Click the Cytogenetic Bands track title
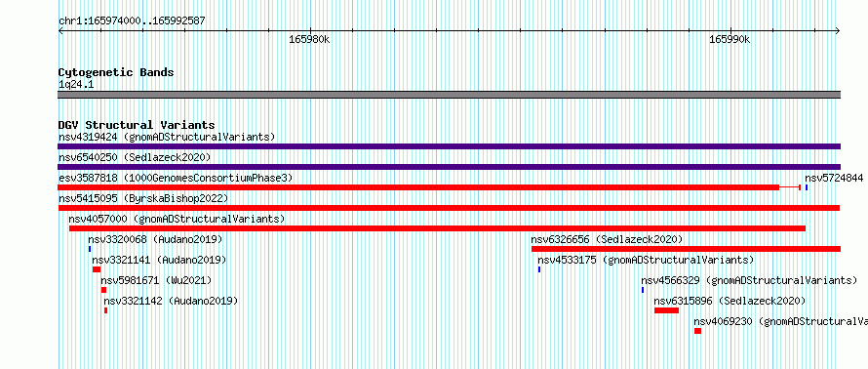 tap(116, 72)
